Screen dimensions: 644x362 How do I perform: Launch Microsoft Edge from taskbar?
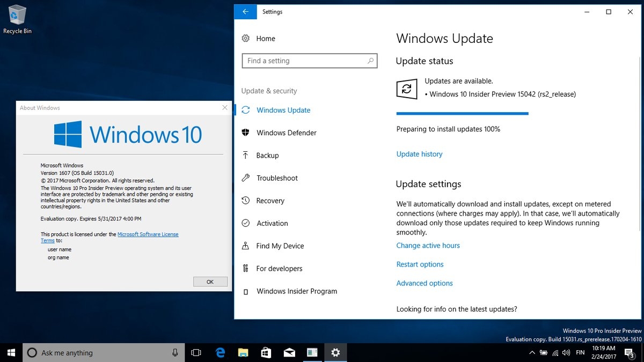(x=220, y=352)
